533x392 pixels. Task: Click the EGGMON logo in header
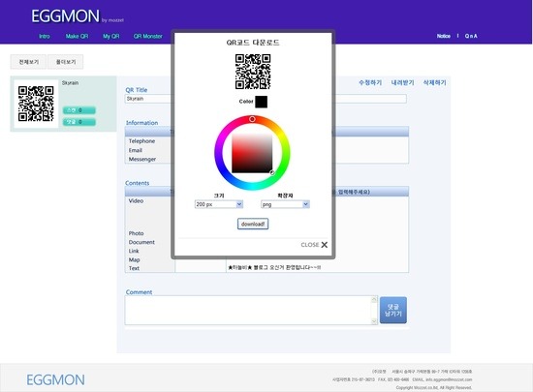tap(65, 15)
